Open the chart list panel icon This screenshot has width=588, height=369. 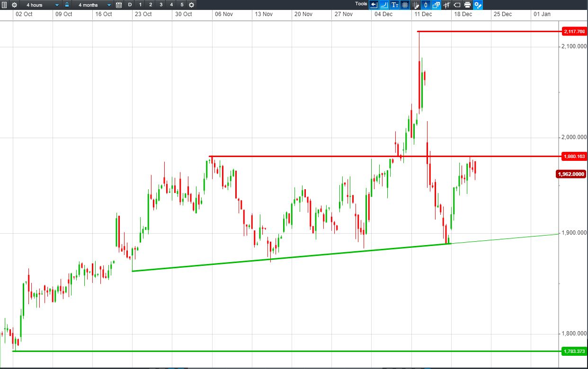coord(4,5)
